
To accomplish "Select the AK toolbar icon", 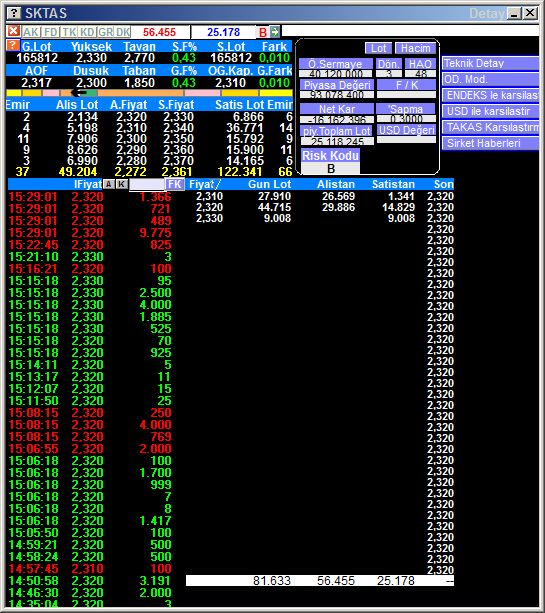I will tap(30, 32).
